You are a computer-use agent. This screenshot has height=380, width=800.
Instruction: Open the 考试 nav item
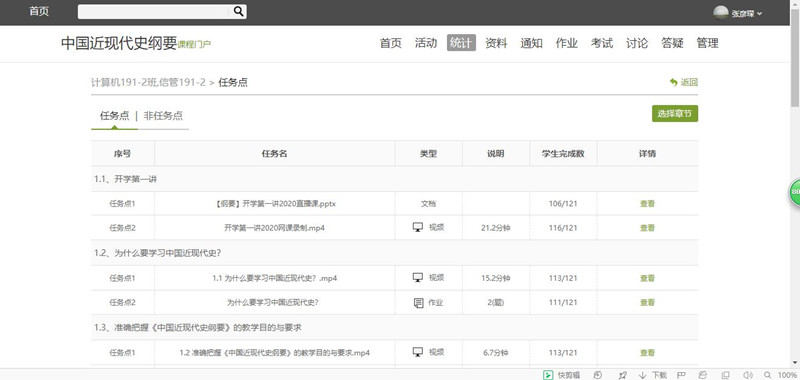[602, 43]
